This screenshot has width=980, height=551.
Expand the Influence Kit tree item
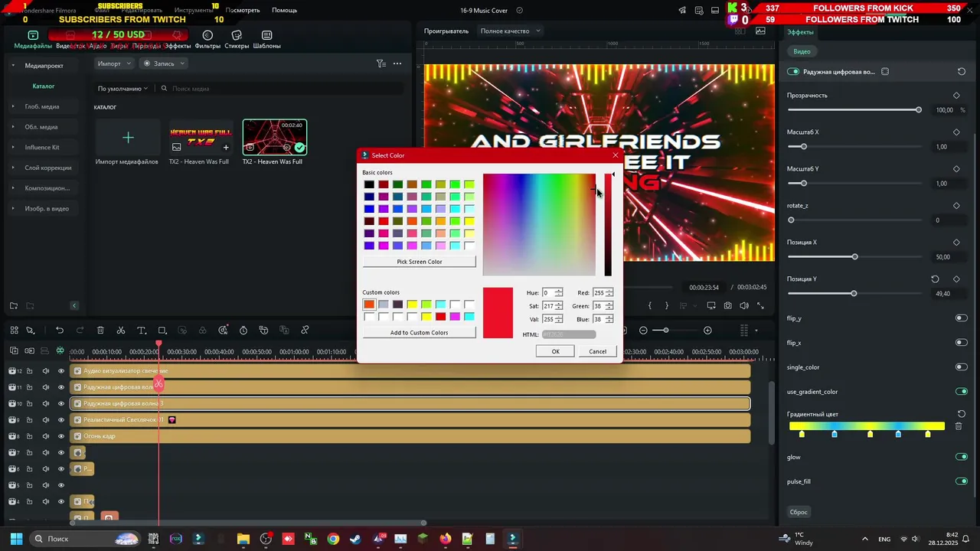(x=13, y=148)
